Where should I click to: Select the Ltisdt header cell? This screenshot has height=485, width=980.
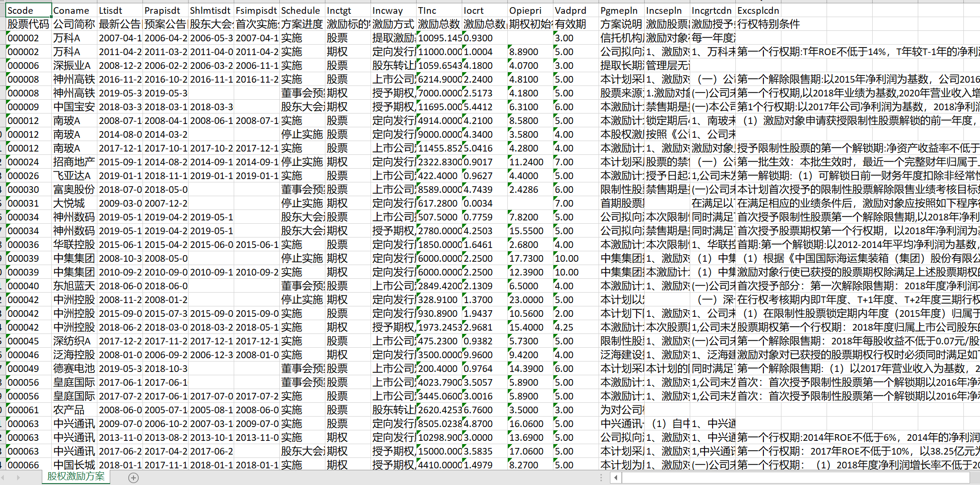pyautogui.click(x=120, y=10)
